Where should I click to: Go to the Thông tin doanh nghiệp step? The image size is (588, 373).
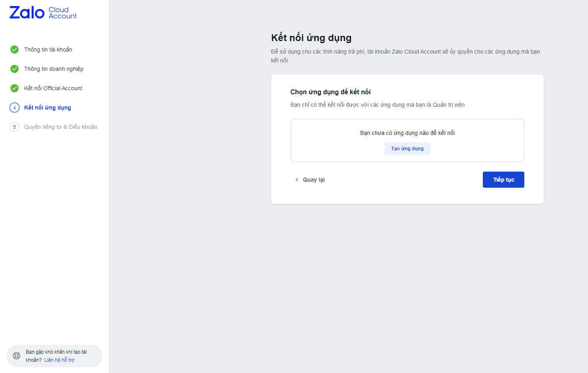[x=54, y=69]
